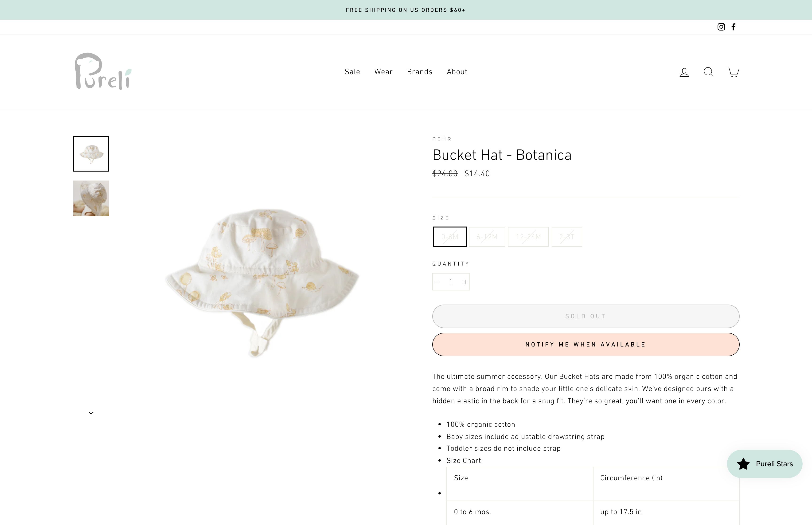Increase quantity with the plus icon
The width and height of the screenshot is (812, 525).
coord(465,282)
